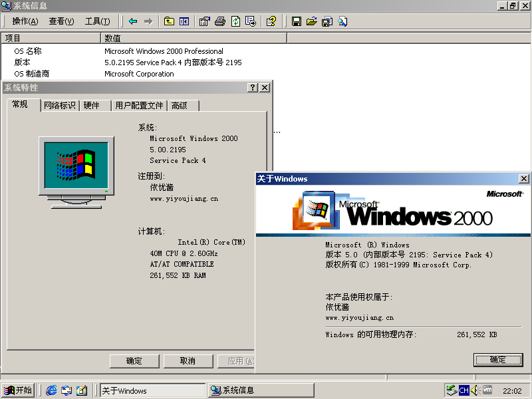Launch Outlook Express from quick launch
Screen dimensions: 532x399
(66, 390)
